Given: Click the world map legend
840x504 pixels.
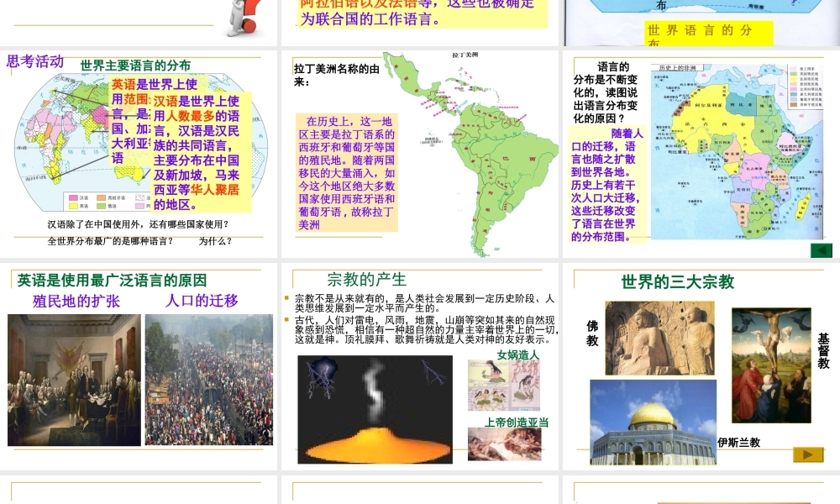Looking at the screenshot, I should (108, 202).
